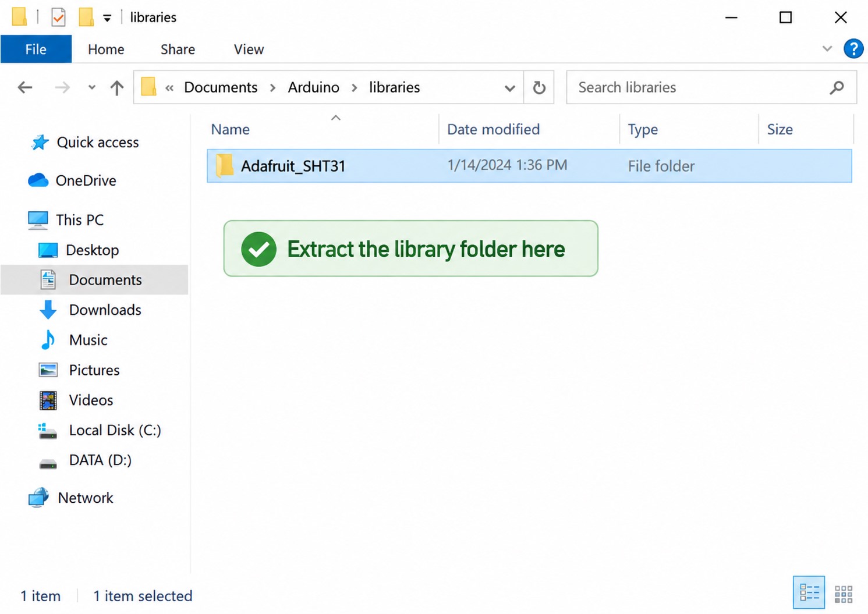
Task: Click the Network globe icon
Action: [39, 498]
